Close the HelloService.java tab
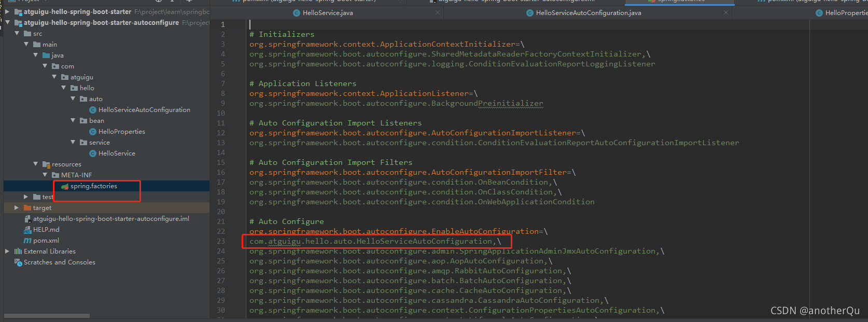 point(439,12)
